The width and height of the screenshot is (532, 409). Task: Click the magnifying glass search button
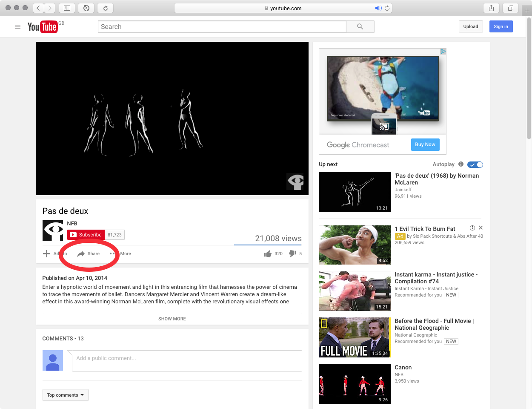[x=360, y=26]
